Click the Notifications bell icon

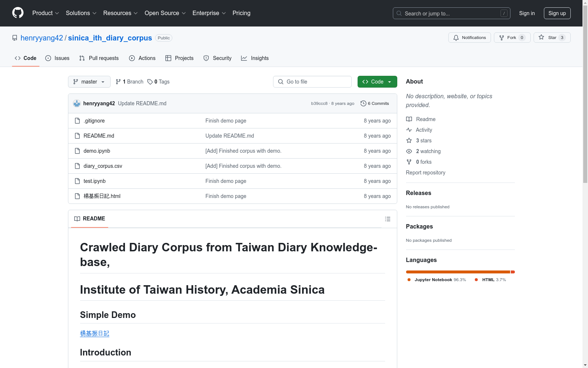[456, 38]
